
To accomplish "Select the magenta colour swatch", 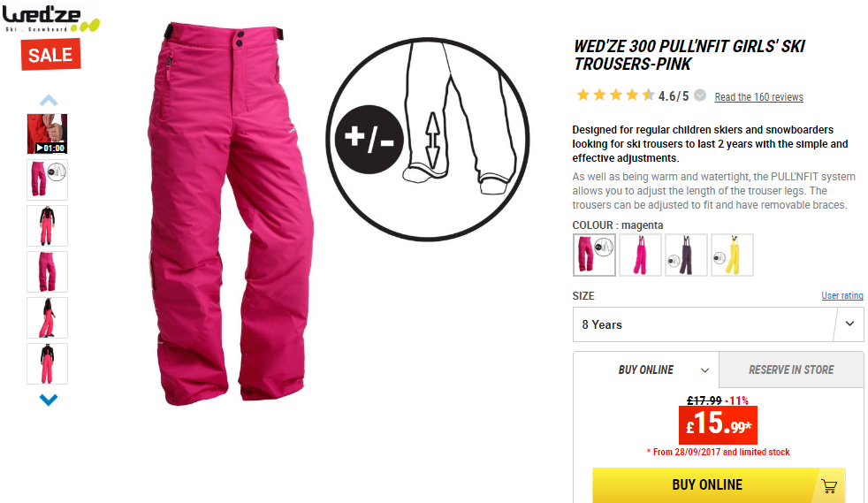I will pos(594,255).
